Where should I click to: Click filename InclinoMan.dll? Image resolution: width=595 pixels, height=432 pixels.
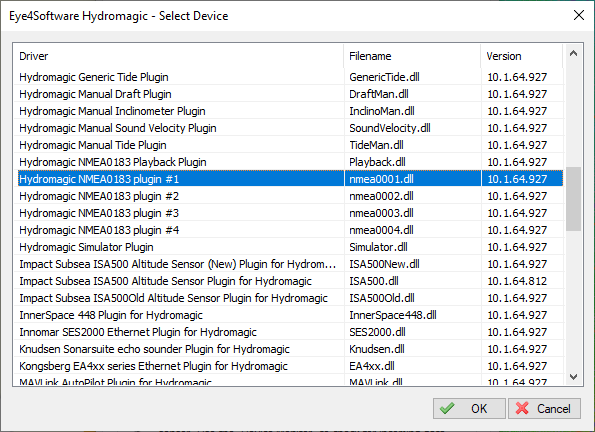382,111
